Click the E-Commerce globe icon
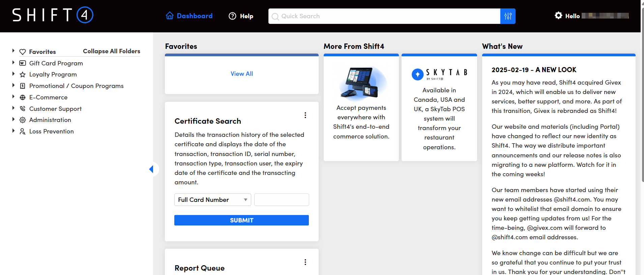 click(x=23, y=97)
